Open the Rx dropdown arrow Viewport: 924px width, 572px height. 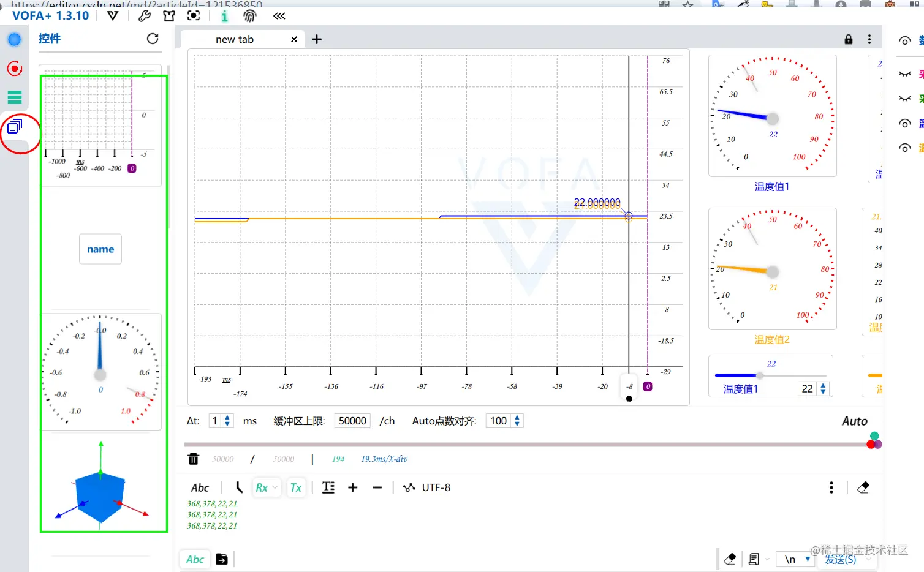point(275,488)
